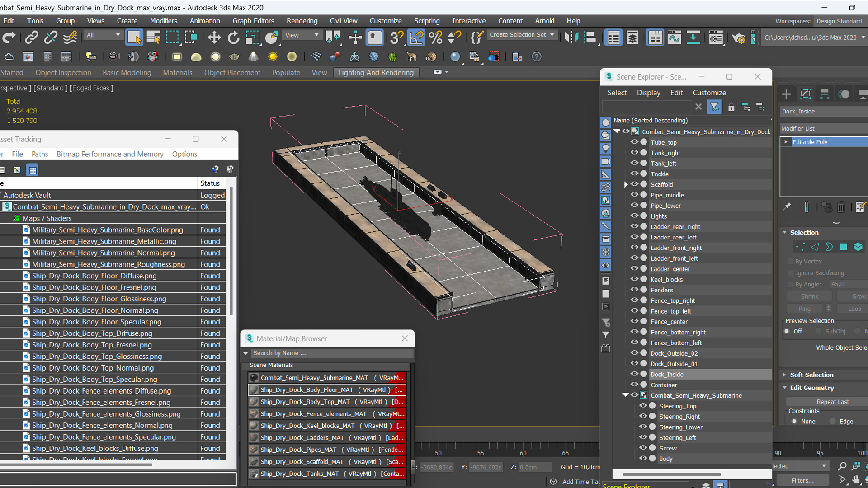Toggle visibility eye for Container
Viewport: 868px width, 488px height.
[x=634, y=385]
